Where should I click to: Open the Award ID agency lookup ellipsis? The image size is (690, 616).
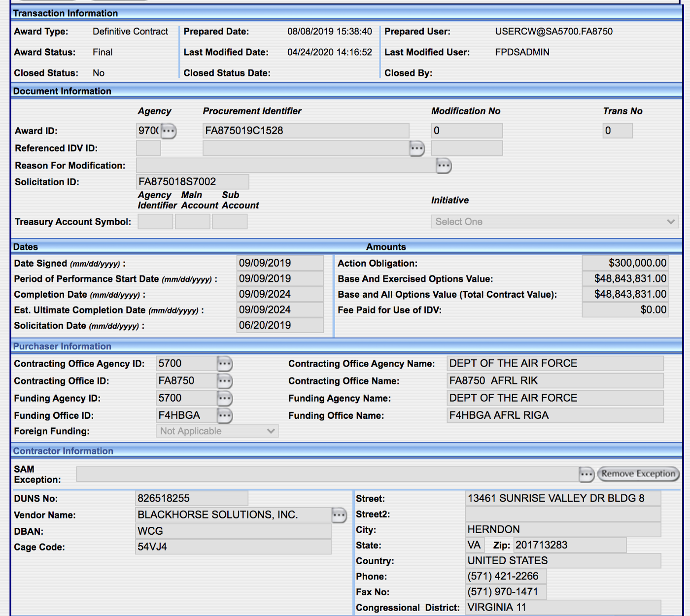click(169, 131)
